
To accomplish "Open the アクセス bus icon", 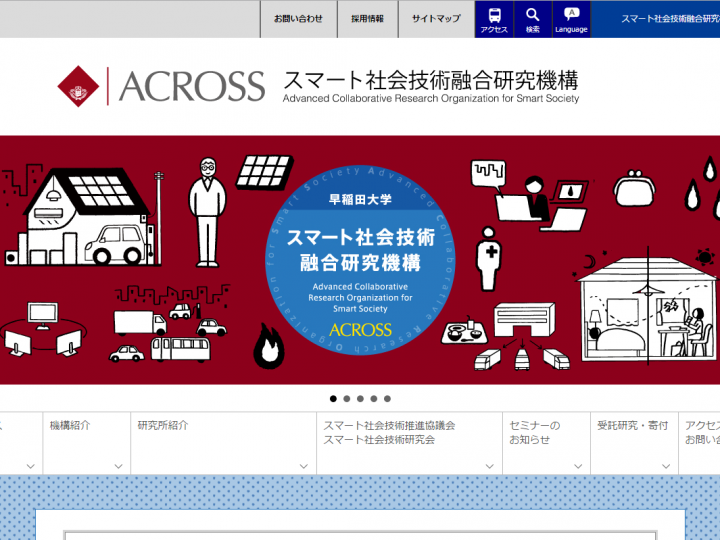I will 494,19.
